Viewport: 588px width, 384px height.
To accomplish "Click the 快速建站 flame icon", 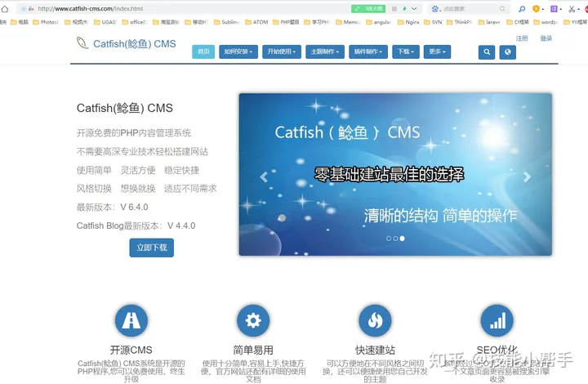I will coord(376,321).
